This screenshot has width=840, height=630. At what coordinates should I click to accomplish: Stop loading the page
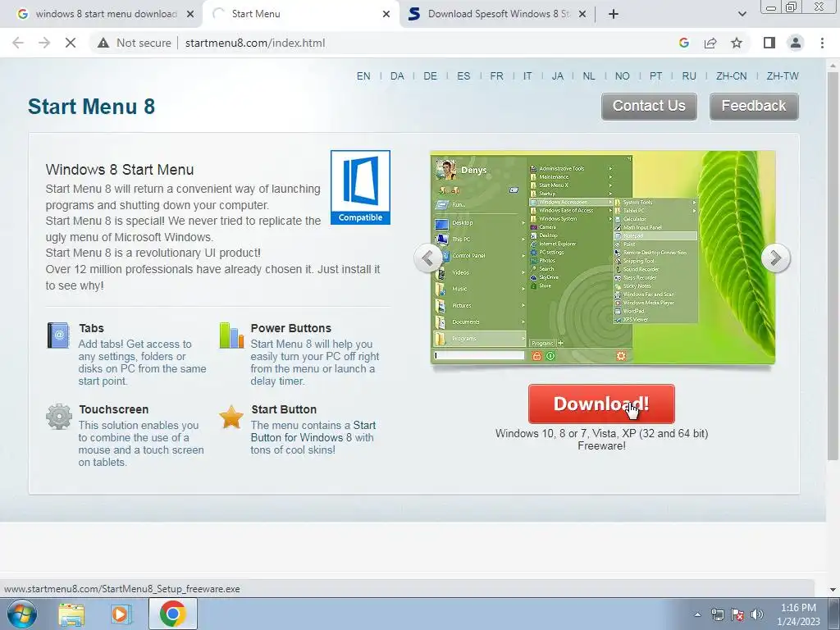click(x=71, y=43)
